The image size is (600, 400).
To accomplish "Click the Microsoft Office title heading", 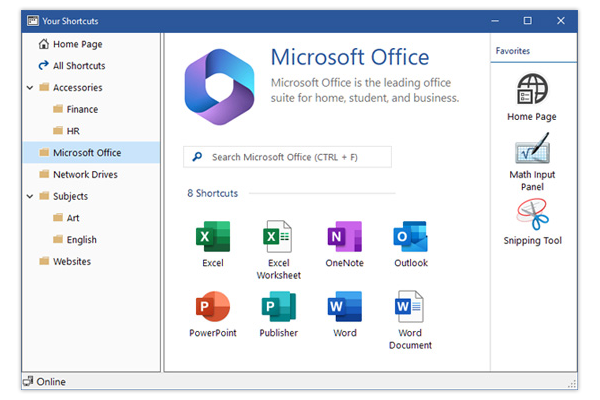I will 350,57.
